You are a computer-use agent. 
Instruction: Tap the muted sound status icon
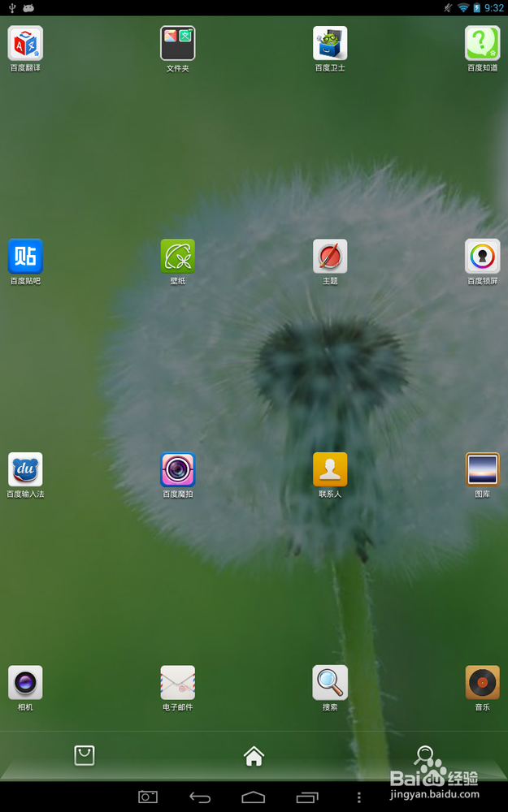click(449, 8)
